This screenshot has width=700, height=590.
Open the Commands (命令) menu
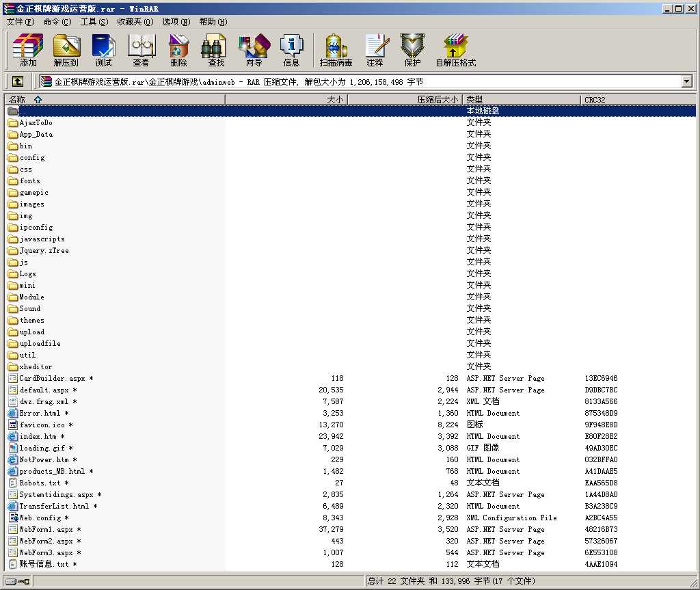click(57, 22)
